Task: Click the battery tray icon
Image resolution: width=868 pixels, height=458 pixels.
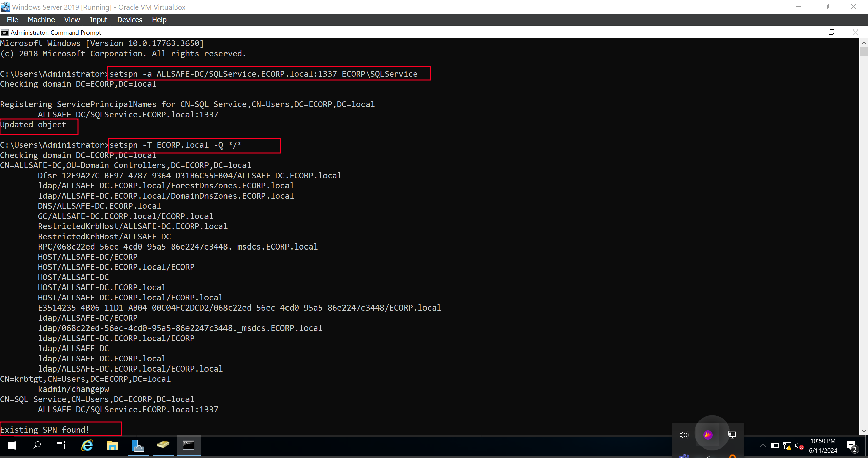Action: coord(775,445)
